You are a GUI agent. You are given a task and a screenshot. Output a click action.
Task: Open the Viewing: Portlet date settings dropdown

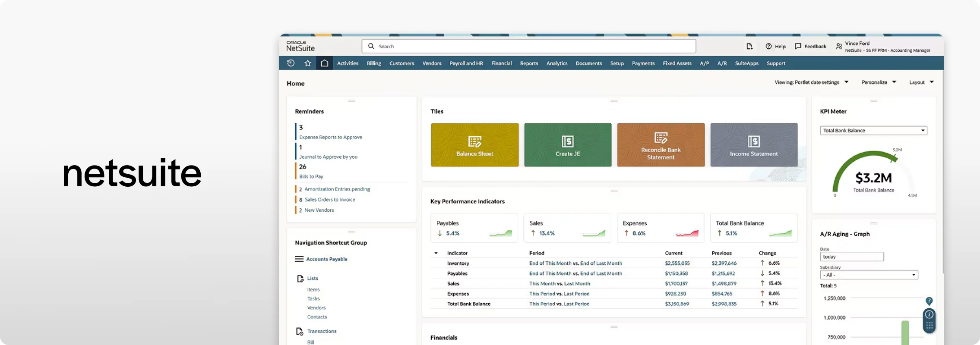point(811,82)
